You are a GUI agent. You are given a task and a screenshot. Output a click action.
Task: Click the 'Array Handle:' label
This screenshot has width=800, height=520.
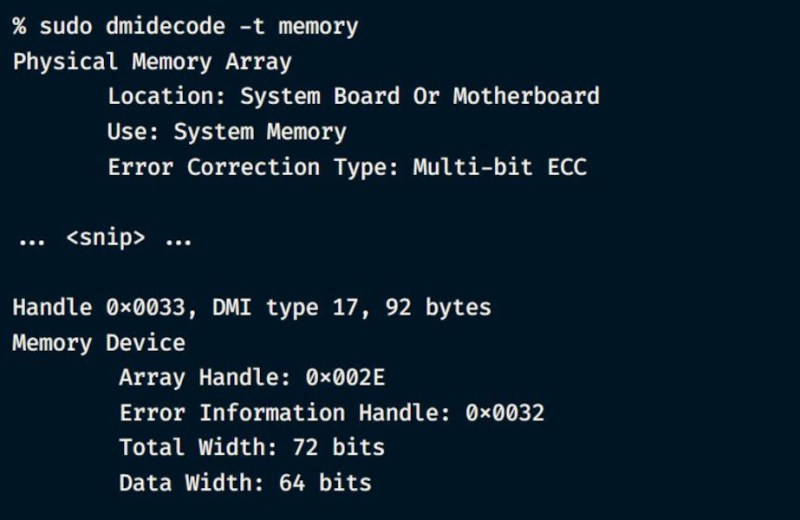(199, 378)
